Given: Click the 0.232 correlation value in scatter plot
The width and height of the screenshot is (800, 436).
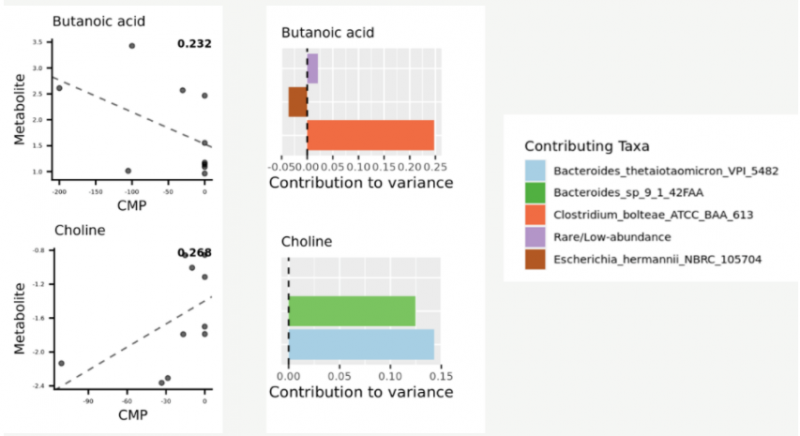Looking at the screenshot, I should (x=194, y=44).
